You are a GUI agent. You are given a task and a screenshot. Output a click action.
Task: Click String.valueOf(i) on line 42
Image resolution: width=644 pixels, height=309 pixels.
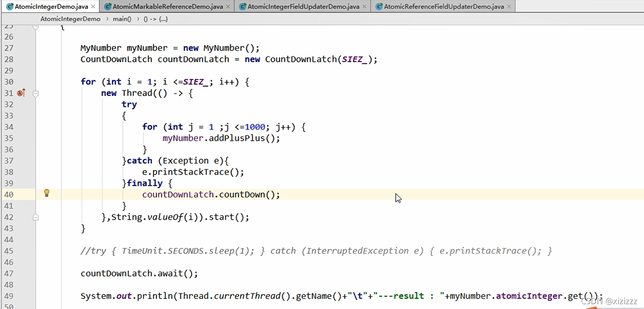pyautogui.click(x=155, y=217)
